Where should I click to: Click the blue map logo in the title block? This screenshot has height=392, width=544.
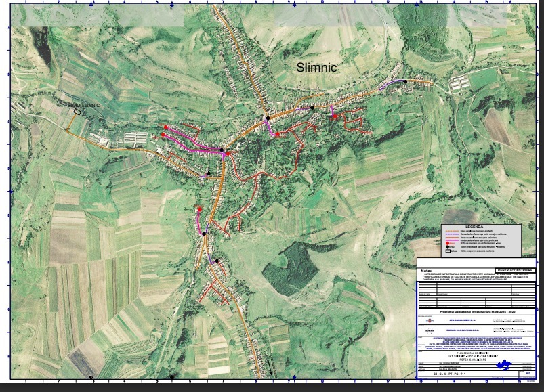(x=504, y=365)
